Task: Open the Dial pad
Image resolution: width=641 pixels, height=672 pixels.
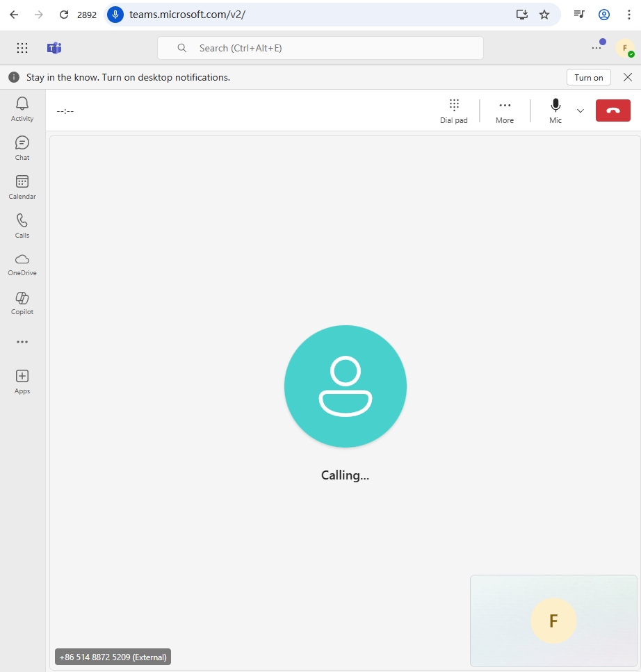Action: pos(453,111)
